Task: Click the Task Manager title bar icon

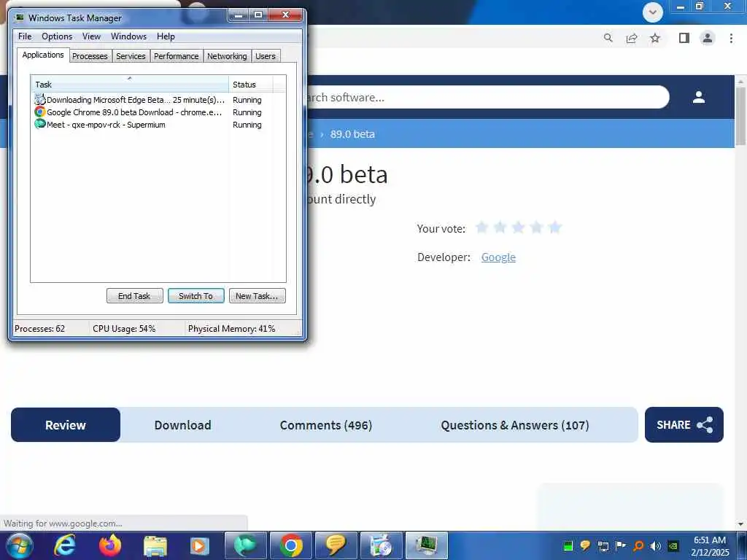Action: point(19,18)
